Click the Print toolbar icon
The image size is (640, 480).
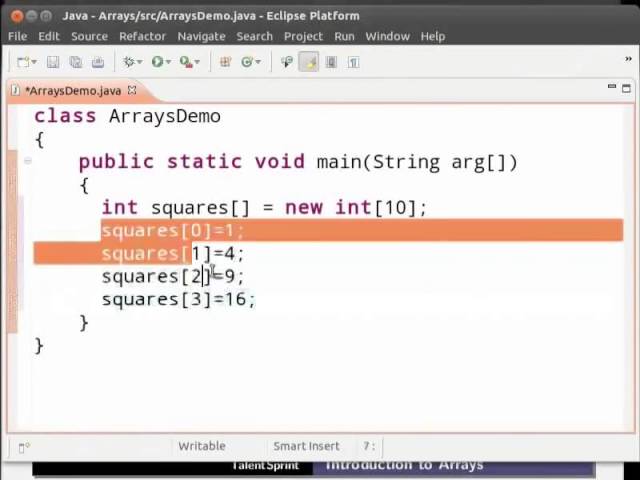click(x=98, y=62)
